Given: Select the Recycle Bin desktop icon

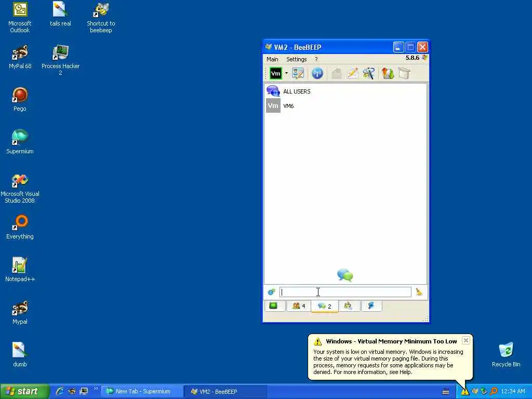Looking at the screenshot, I should 506,354.
